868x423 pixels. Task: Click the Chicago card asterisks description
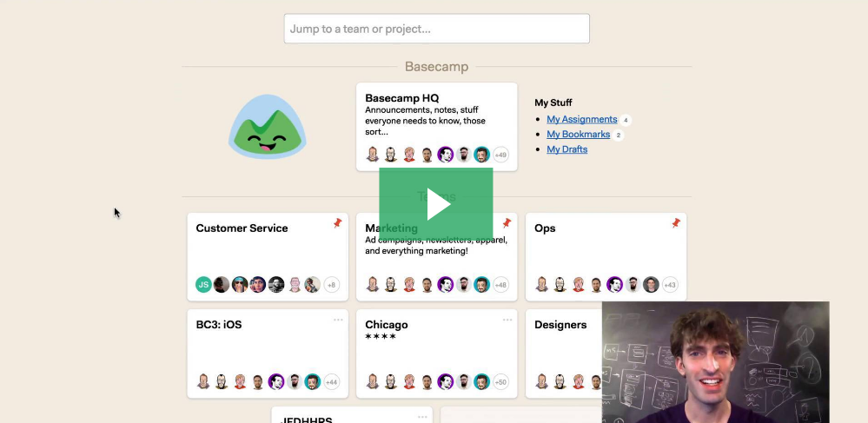coord(381,336)
